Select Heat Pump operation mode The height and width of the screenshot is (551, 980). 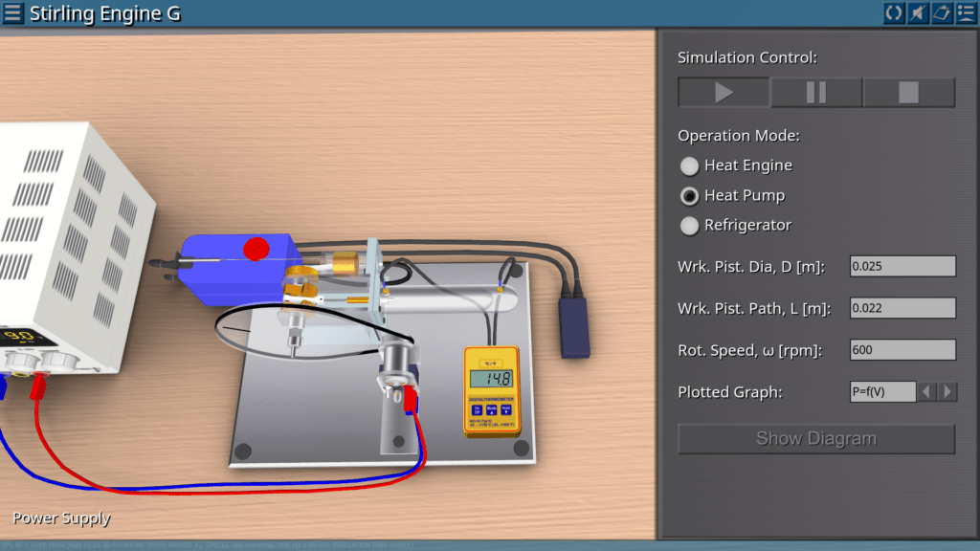pos(690,196)
